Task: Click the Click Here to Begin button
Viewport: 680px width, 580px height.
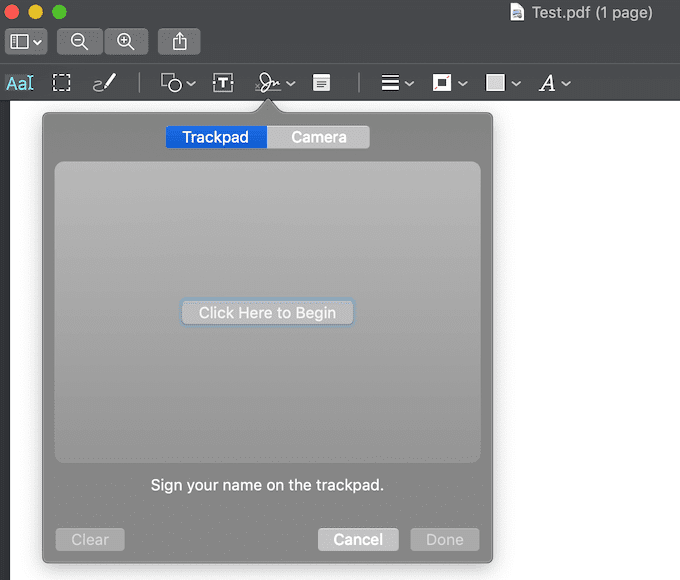Action: (267, 312)
